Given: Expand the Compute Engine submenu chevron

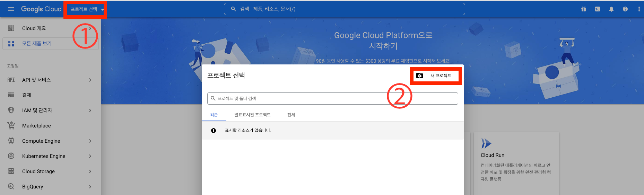Looking at the screenshot, I should (90, 141).
